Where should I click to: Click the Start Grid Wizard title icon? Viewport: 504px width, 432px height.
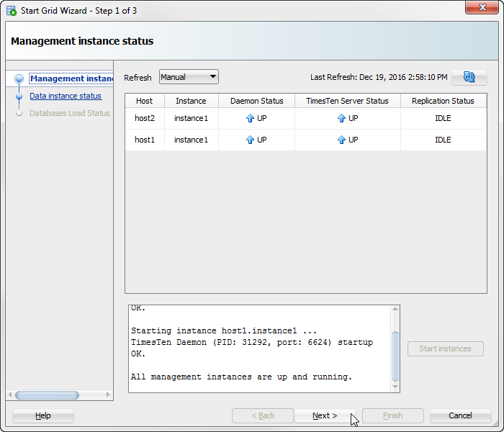12,11
